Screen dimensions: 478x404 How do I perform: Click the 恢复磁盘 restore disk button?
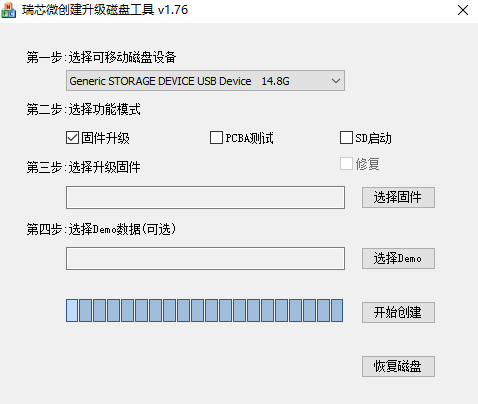[398, 366]
